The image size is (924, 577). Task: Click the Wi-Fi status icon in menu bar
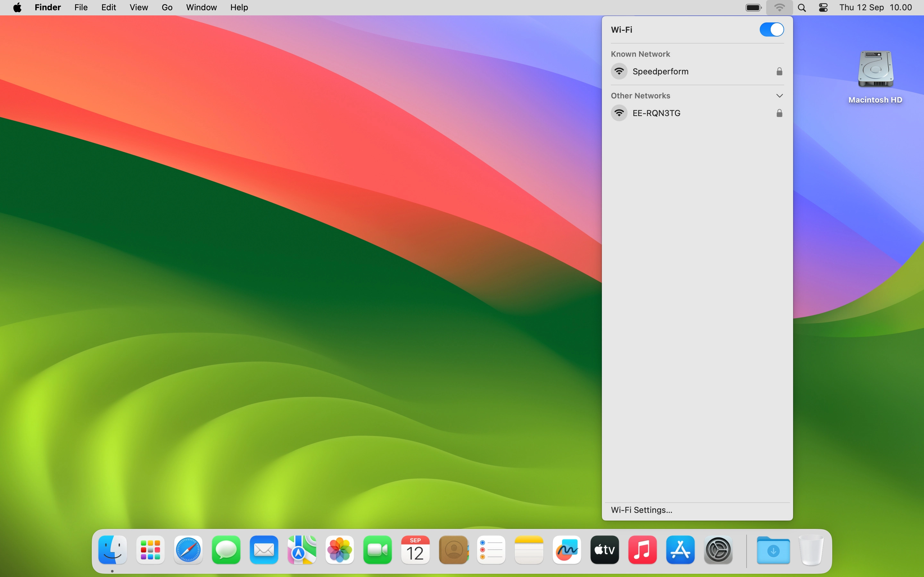[x=779, y=8]
